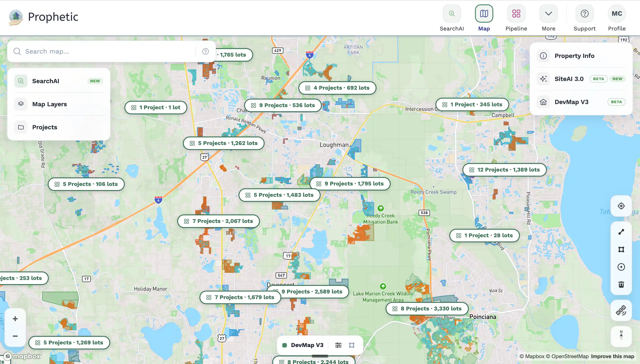Click the search bar help icon
This screenshot has height=364, width=640.
tap(205, 51)
